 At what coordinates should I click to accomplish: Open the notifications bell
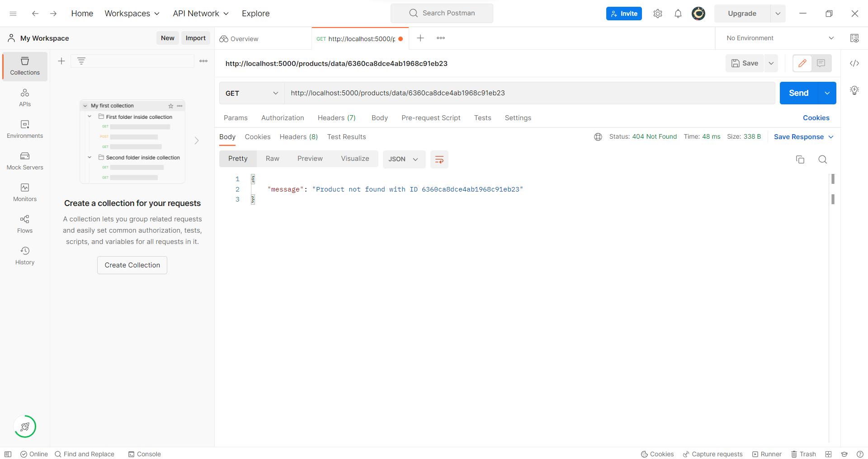678,14
